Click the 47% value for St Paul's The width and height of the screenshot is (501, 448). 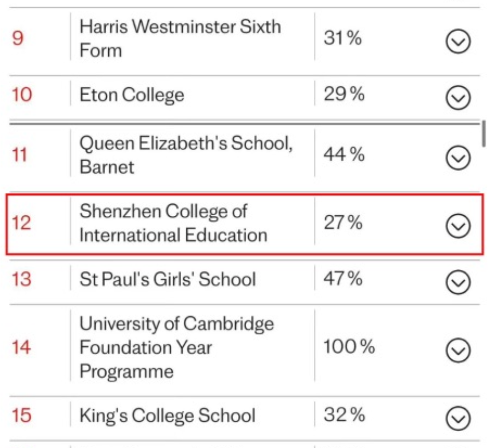pyautogui.click(x=343, y=278)
